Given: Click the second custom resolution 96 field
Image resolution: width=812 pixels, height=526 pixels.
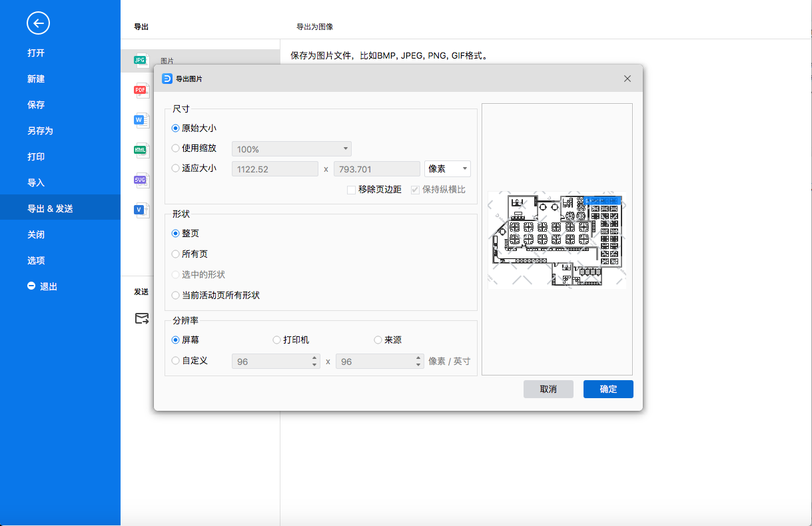Looking at the screenshot, I should point(380,362).
